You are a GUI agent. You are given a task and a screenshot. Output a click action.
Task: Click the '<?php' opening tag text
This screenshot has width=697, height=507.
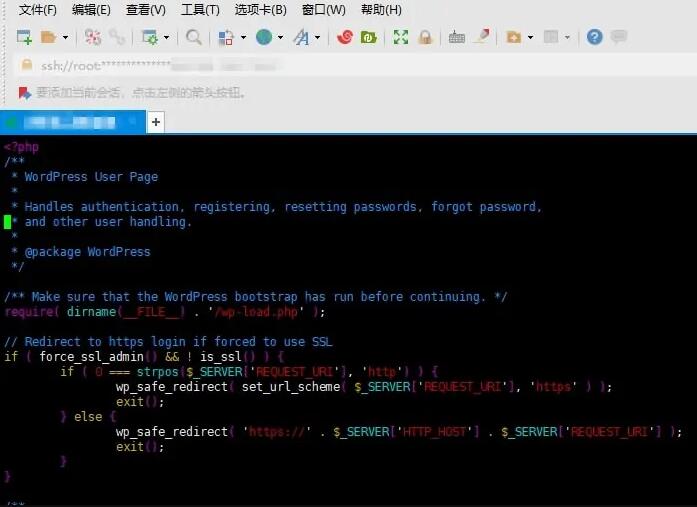tap(21, 147)
